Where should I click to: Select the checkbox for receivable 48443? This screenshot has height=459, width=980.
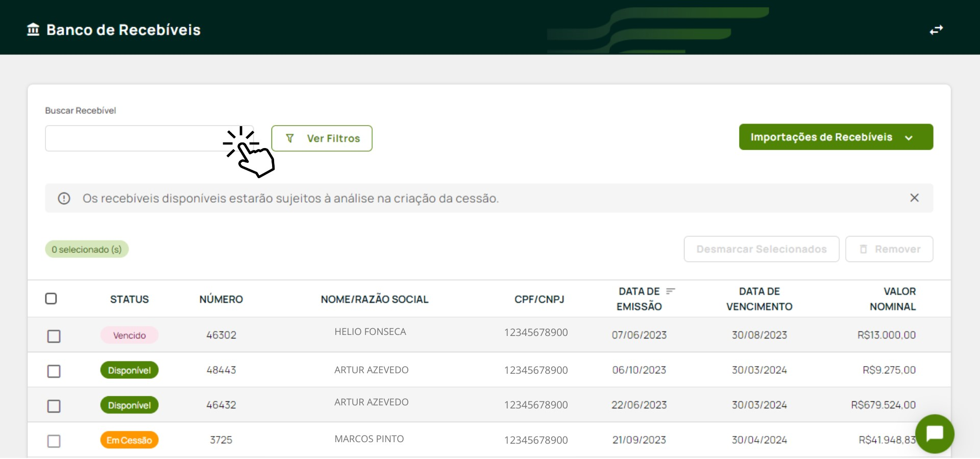[54, 371]
